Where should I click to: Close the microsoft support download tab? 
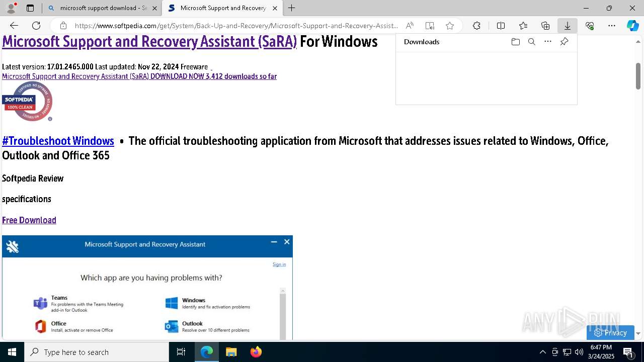pos(154,8)
